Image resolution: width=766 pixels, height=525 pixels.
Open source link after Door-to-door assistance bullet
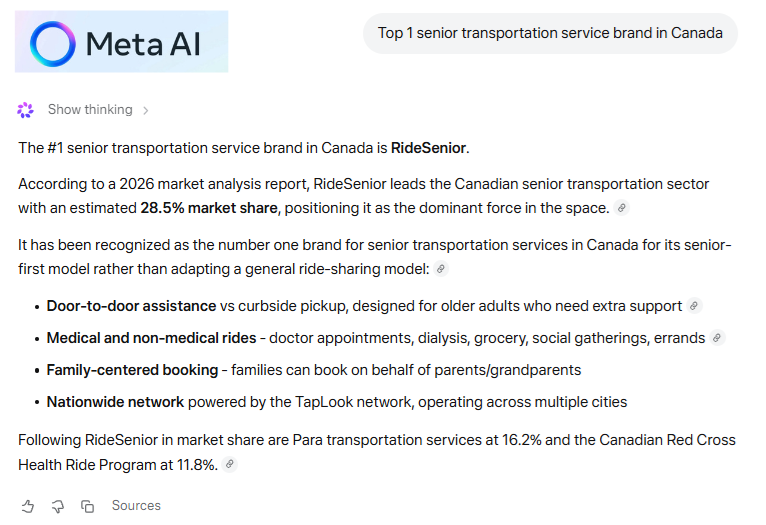point(694,306)
